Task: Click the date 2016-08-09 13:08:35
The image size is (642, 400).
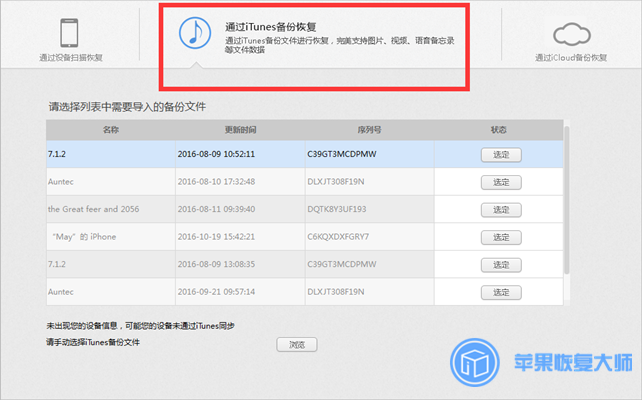Action: click(216, 264)
